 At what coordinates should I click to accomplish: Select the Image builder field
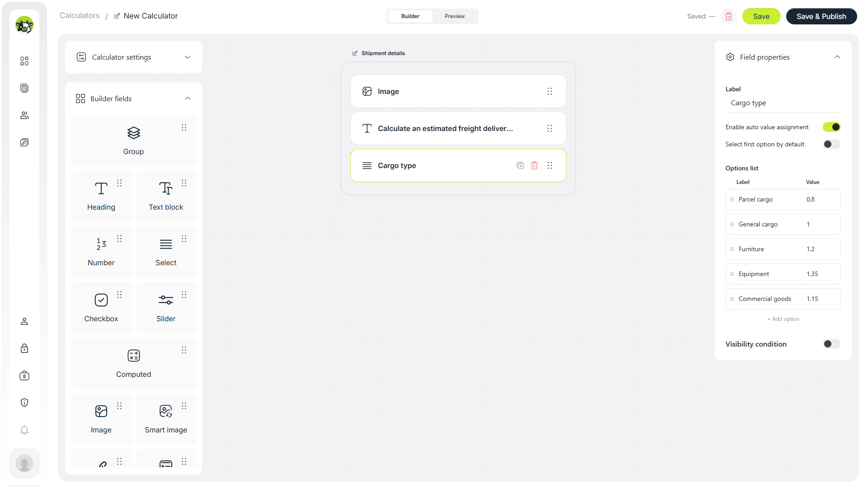tap(101, 419)
